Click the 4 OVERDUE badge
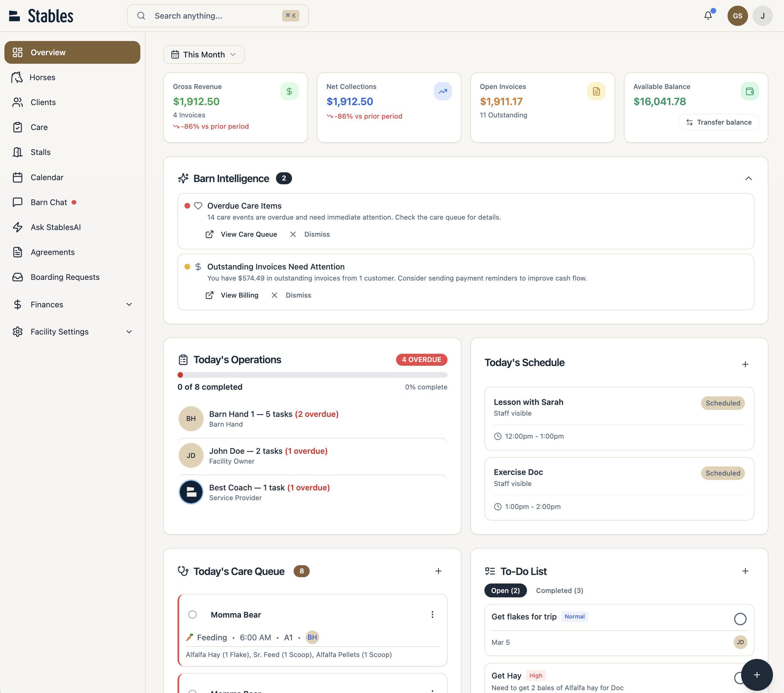 [x=421, y=359]
